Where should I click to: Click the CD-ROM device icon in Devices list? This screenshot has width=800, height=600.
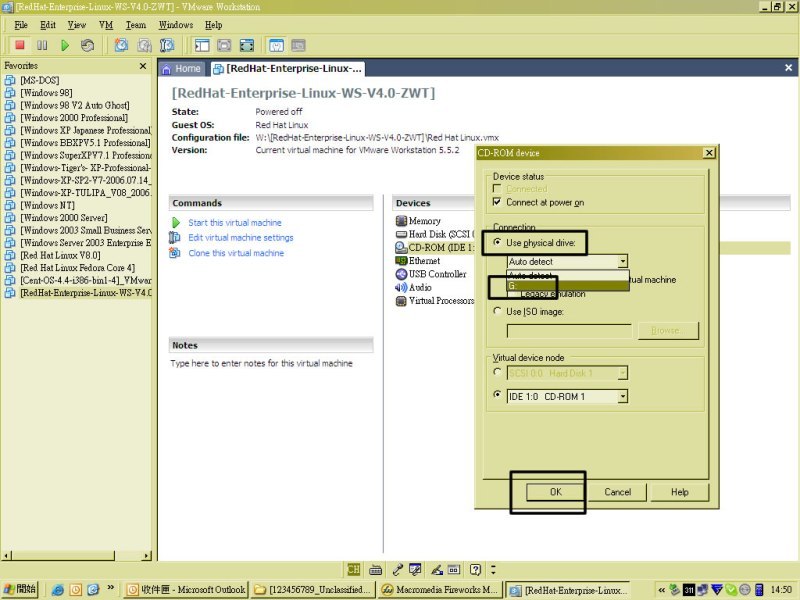tap(401, 247)
